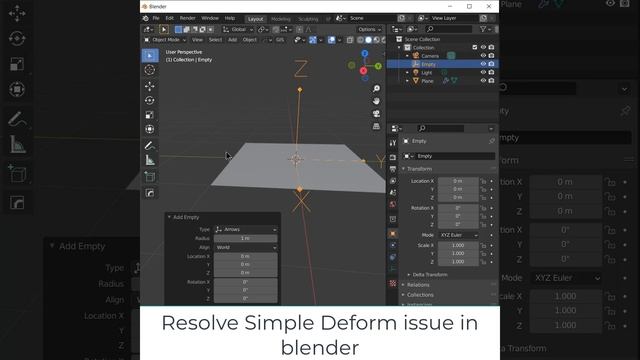Open the Scene properties tab icon

tap(393, 192)
